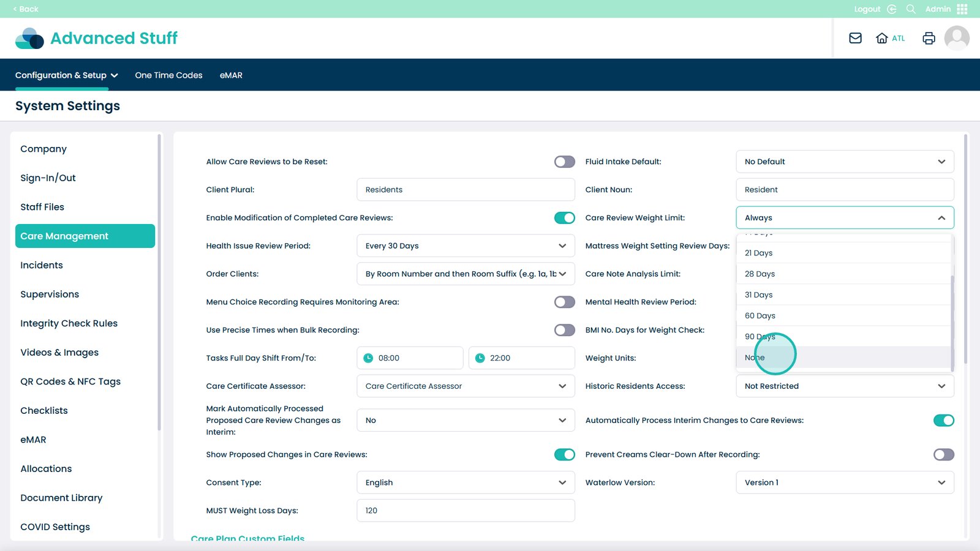This screenshot has height=551, width=980.
Task: Click the printer icon
Action: click(929, 38)
